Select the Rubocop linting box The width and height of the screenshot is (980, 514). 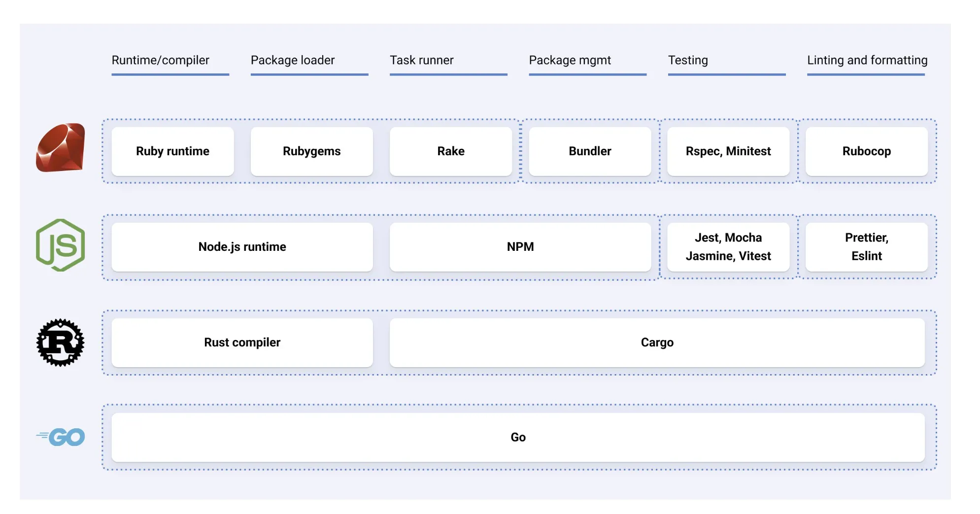click(x=867, y=151)
